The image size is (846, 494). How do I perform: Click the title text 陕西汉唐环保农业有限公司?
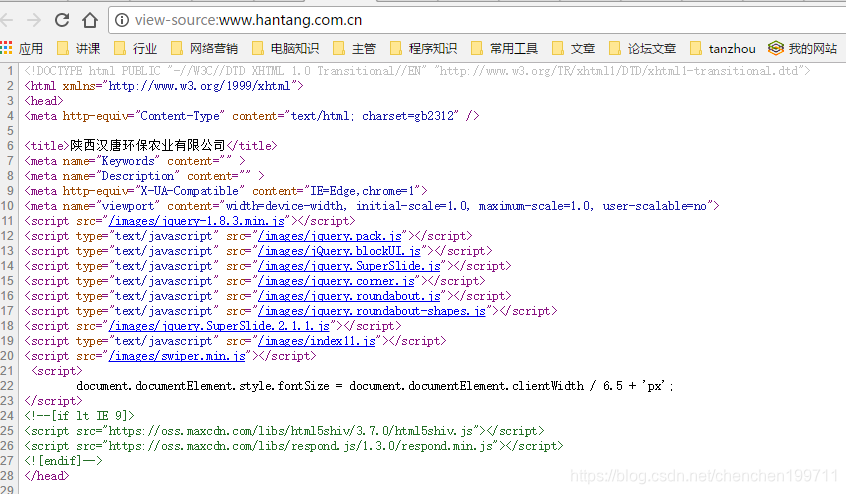148,146
